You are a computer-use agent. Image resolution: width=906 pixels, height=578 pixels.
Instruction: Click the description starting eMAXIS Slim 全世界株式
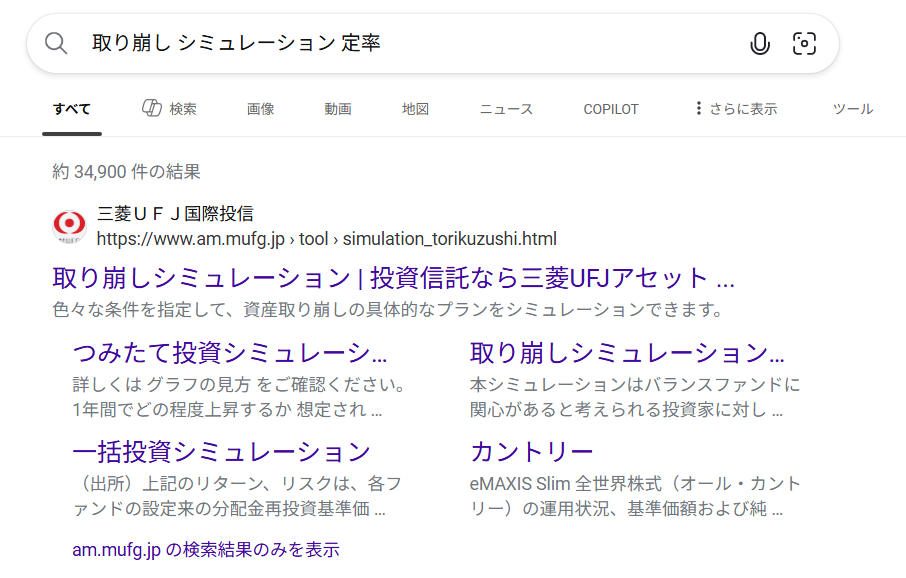[x=636, y=496]
